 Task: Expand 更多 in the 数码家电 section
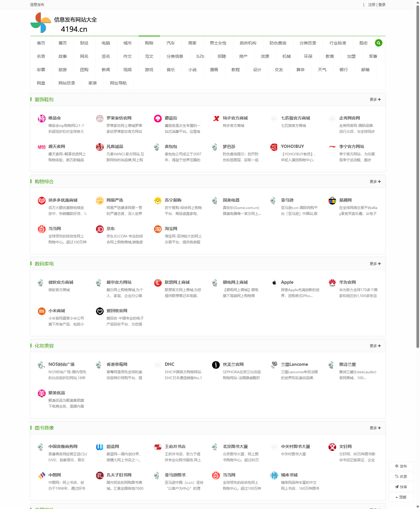click(375, 264)
